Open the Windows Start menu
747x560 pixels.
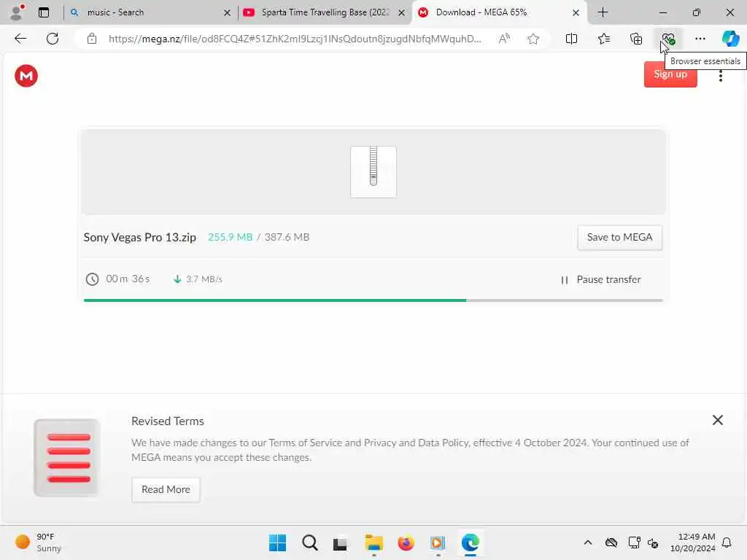point(277,542)
